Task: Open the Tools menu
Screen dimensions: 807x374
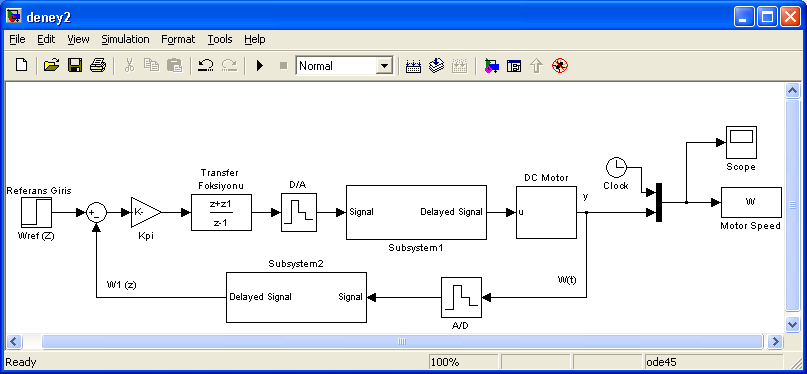Action: point(220,39)
